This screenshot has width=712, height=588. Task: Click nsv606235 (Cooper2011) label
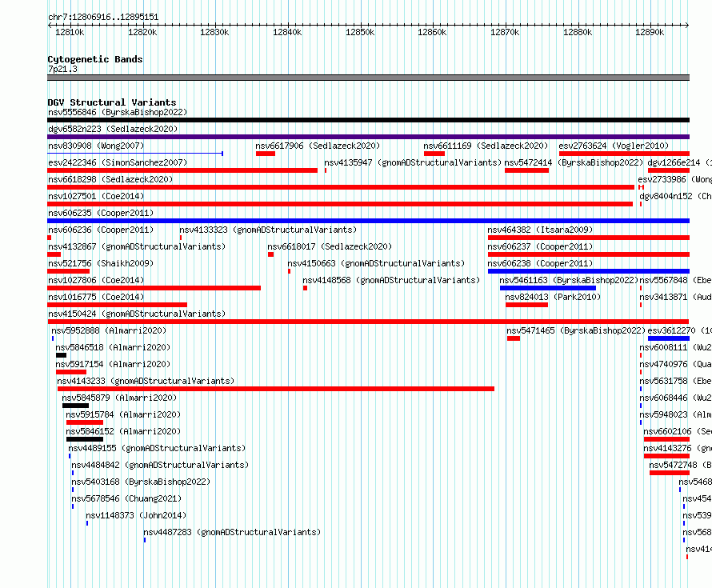pos(101,213)
